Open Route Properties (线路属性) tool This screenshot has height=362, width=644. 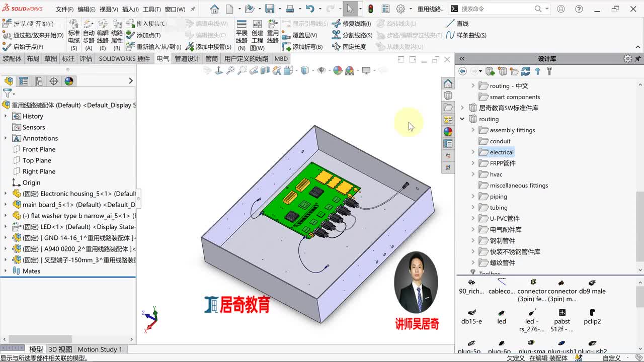(x=117, y=35)
